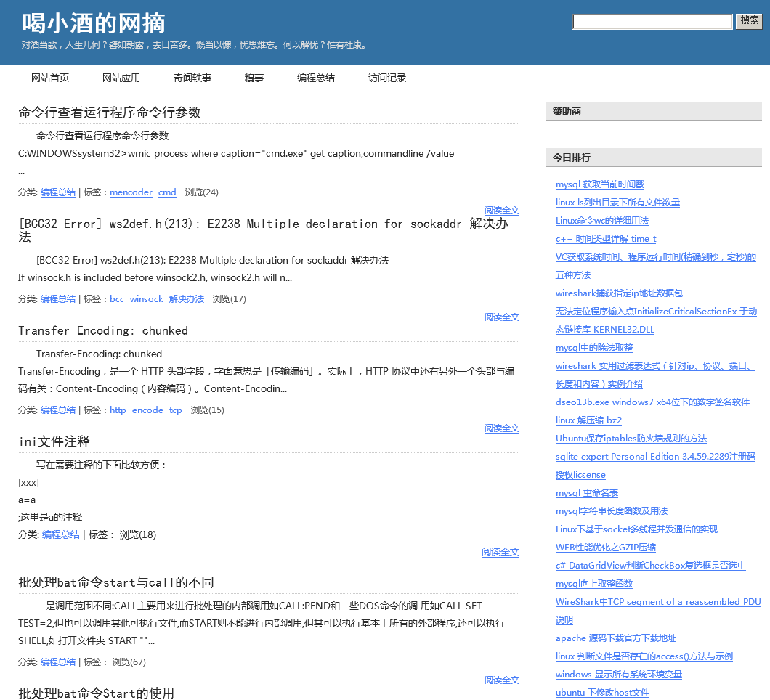
Task: Open 阅读全文 below the 浏览(67) post
Action: tap(501, 680)
